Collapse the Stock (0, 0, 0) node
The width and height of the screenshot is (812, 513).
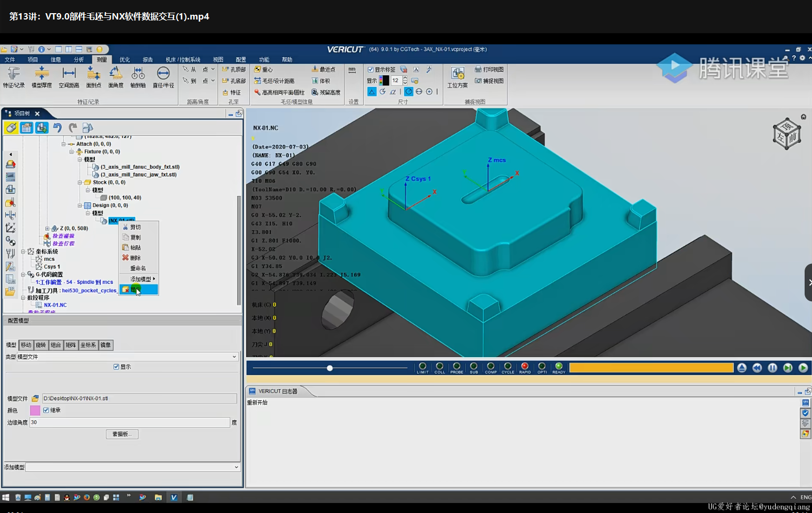(x=80, y=182)
